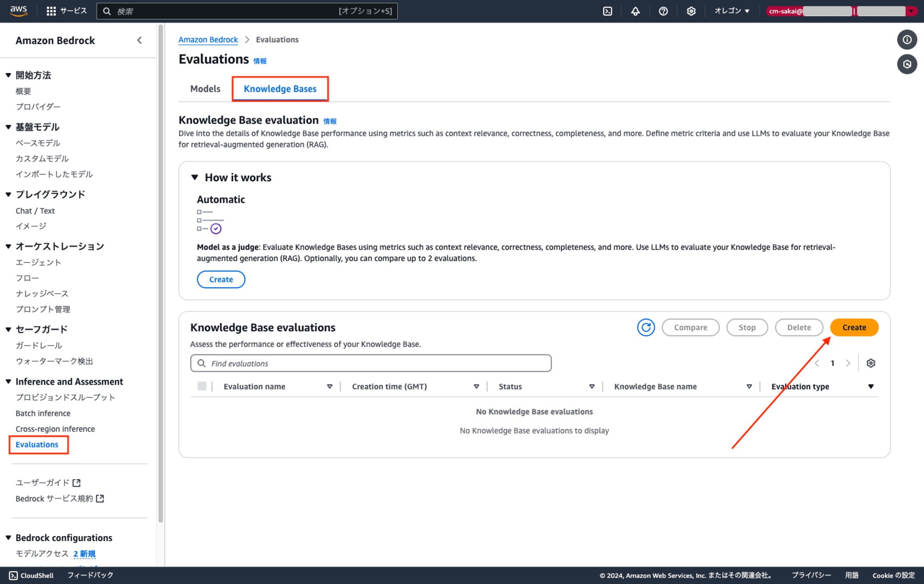The image size is (924, 584).
Task: Click the sidebar vertical scrollbar
Action: coord(160,273)
